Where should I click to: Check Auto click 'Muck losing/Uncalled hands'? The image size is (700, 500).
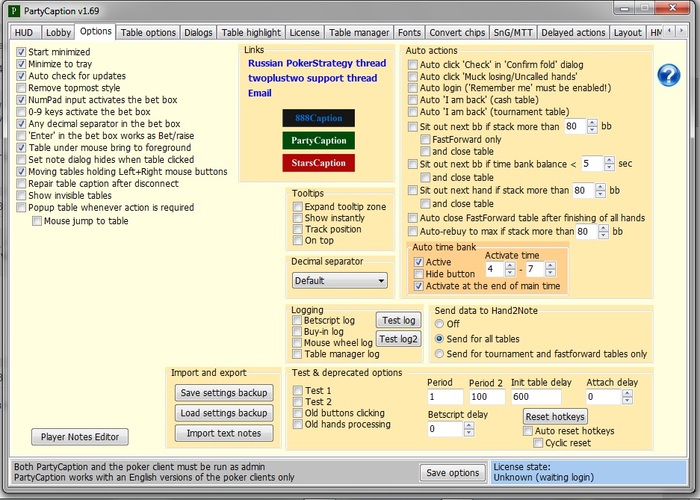[412, 76]
